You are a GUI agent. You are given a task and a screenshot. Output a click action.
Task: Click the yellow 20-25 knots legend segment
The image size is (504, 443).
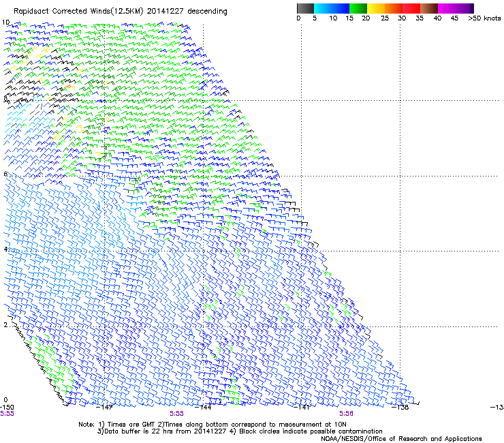(376, 8)
